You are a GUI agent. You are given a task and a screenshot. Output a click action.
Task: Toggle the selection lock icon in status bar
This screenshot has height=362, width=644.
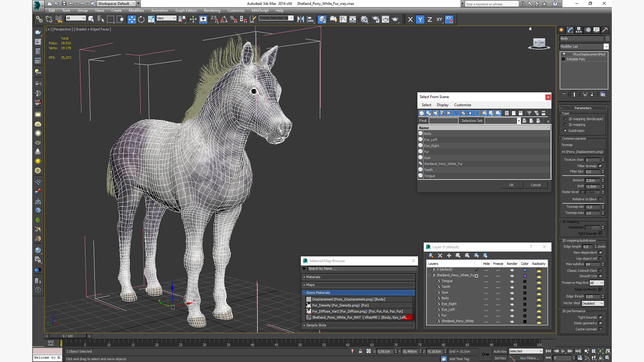[x=360, y=351]
